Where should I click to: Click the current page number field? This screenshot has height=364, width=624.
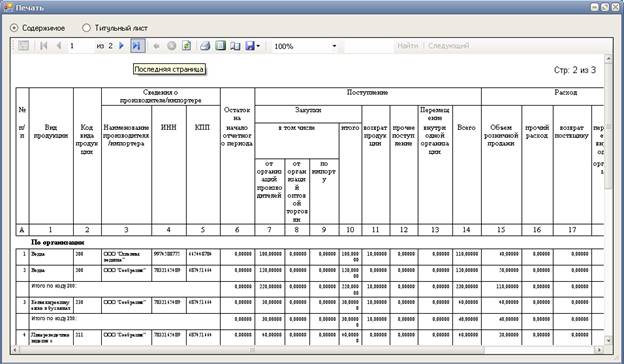click(81, 46)
